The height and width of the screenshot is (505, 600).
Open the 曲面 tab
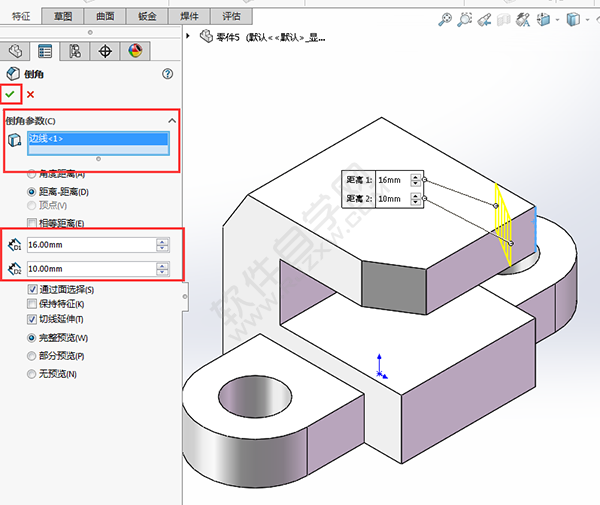pos(105,16)
